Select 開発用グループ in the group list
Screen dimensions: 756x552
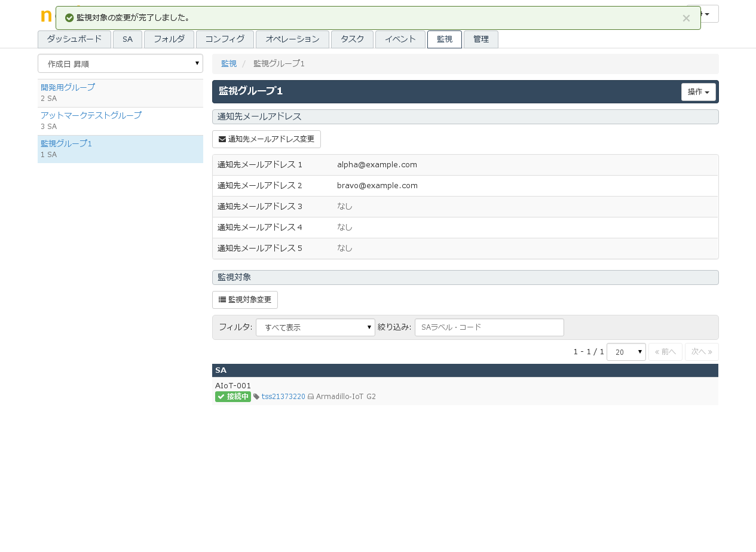(x=68, y=87)
